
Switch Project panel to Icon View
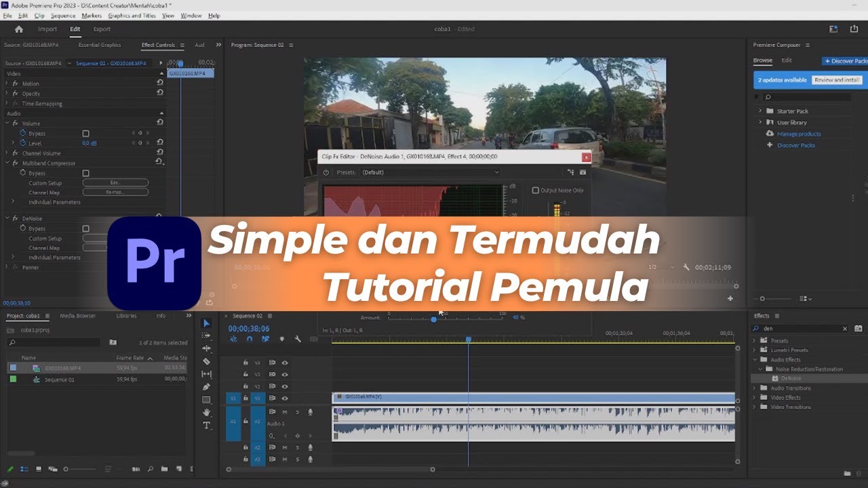tap(39, 469)
